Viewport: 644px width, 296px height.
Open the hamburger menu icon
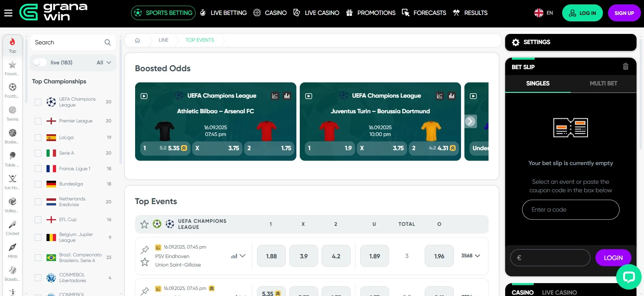(8, 13)
